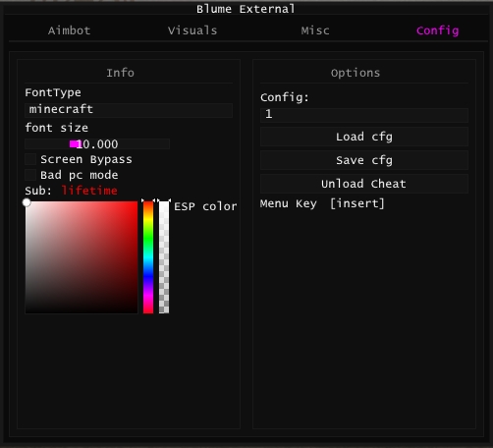Click the Blume External title bar

(x=246, y=9)
